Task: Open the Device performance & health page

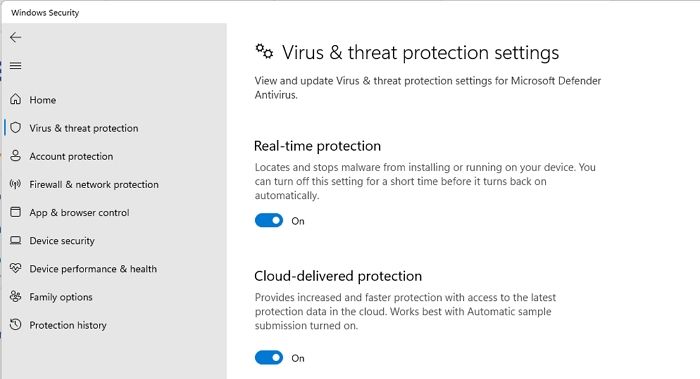Action: (x=93, y=269)
